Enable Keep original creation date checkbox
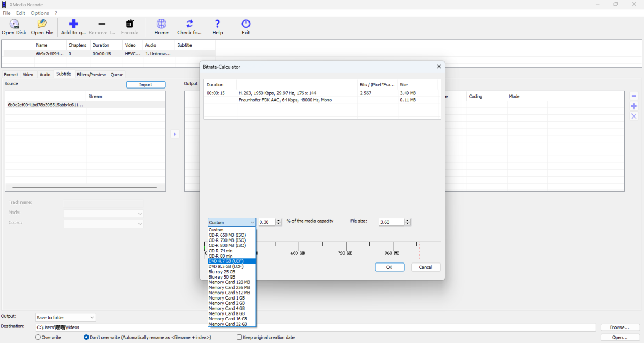The height and width of the screenshot is (343, 644). (239, 337)
